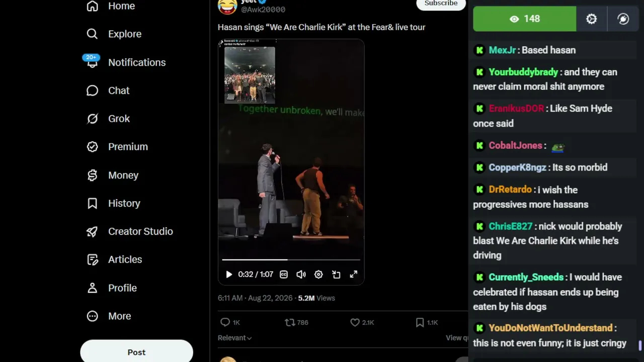644x362 pixels.
Task: Expand the Relevant replies sort dropdown
Action: pos(234,338)
